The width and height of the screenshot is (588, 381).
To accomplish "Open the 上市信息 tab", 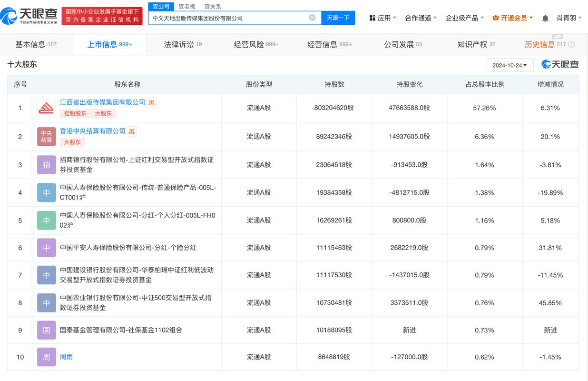I will coord(109,44).
